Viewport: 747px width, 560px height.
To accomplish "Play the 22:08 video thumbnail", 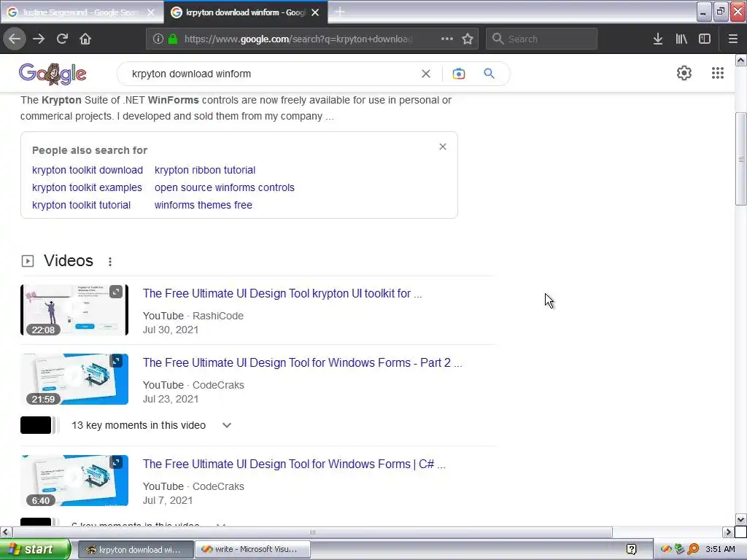I will coord(74,310).
